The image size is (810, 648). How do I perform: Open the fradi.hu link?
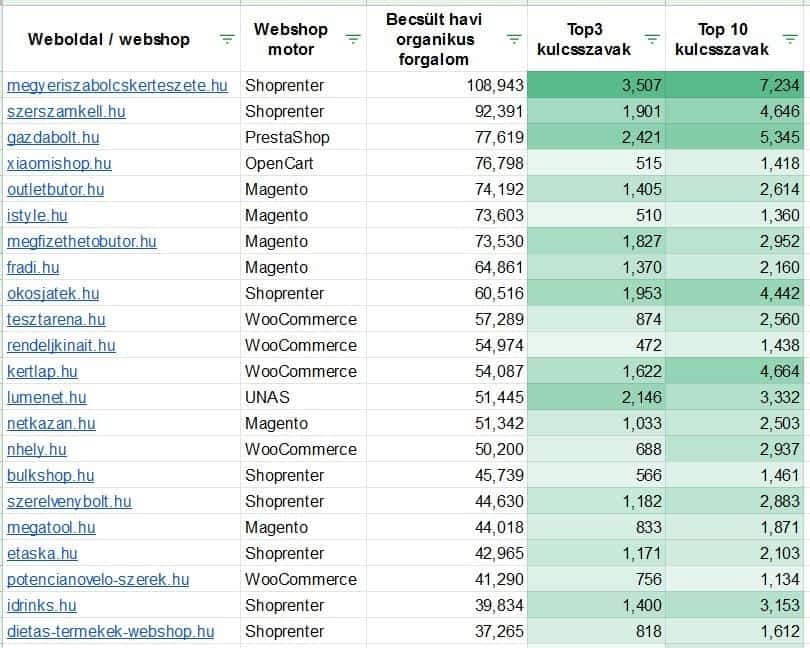pos(33,268)
